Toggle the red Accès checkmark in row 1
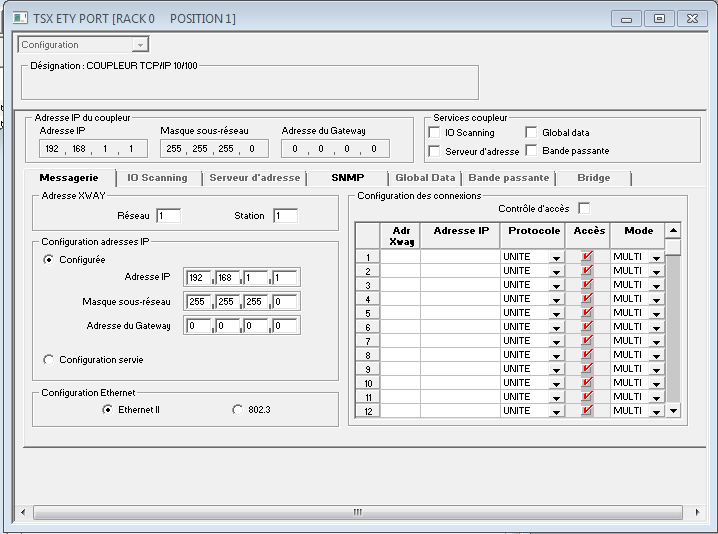The width and height of the screenshot is (718, 534). click(587, 257)
